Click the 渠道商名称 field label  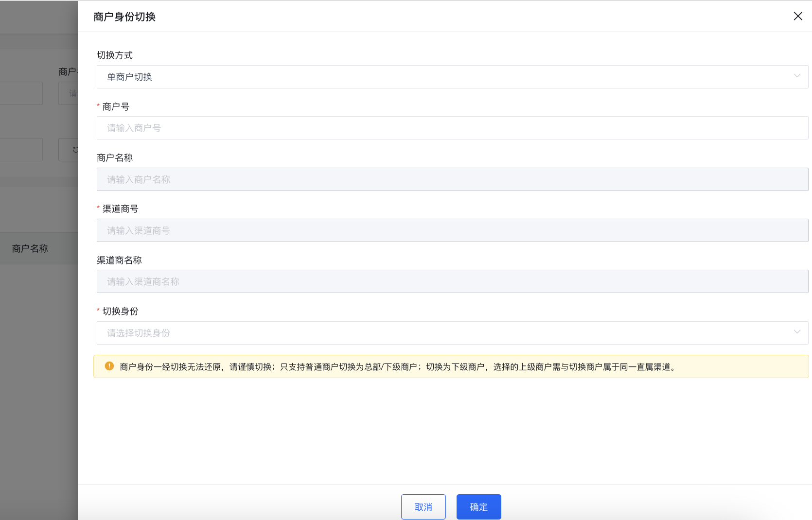(x=119, y=260)
